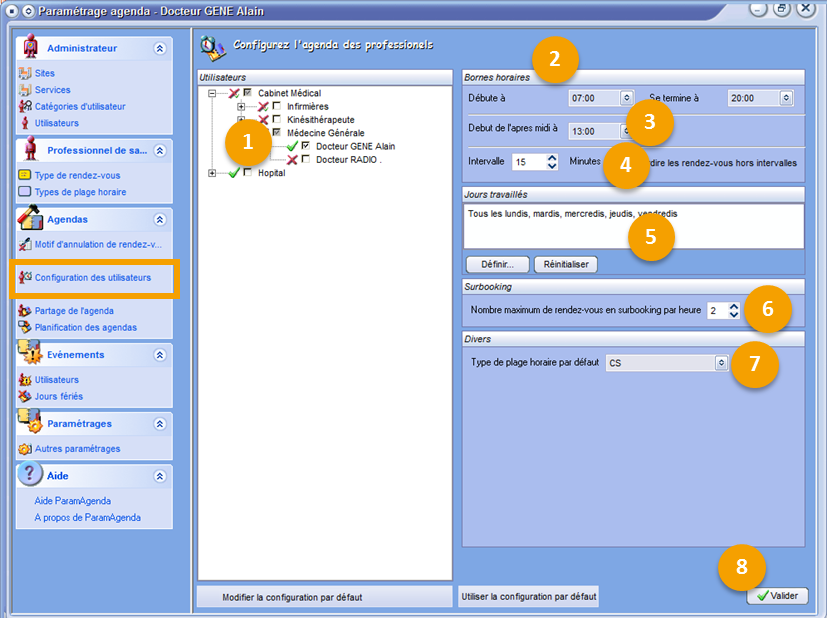Uncheck the Docteur GENE Alain checkbox
Screen dimensions: 827x618
pos(306,146)
